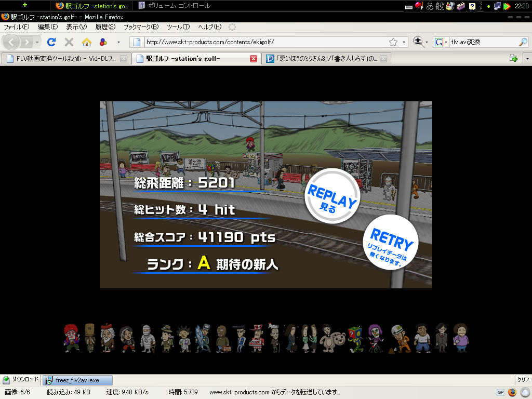Reload the page with the blue refresh icon

(x=51, y=42)
